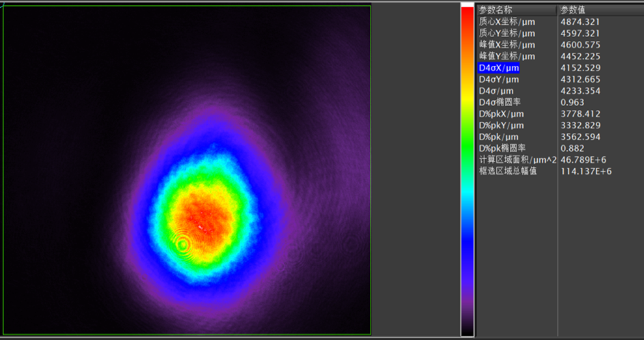
Task: Click the small ring diffraction spot in beam
Action: (183, 245)
